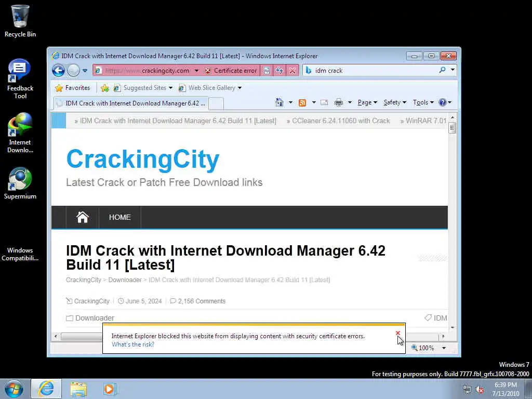Open the Windows Start orb
The width and height of the screenshot is (532, 399).
click(14, 389)
